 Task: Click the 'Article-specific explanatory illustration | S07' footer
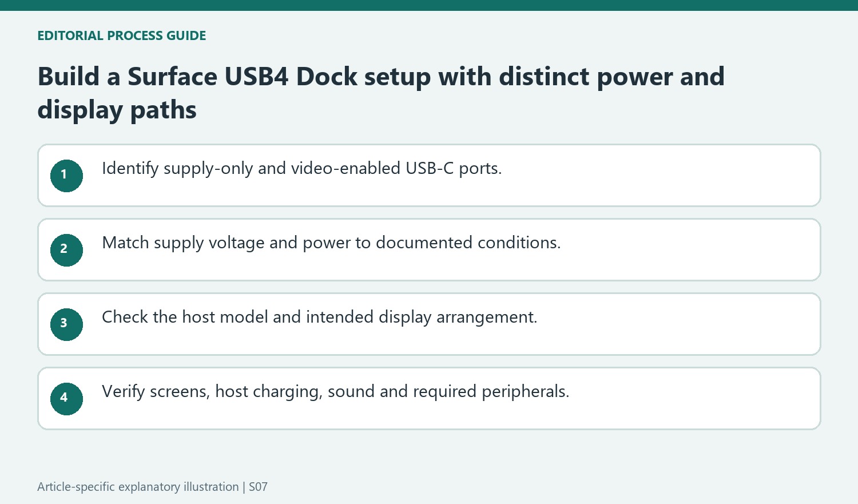[152, 487]
